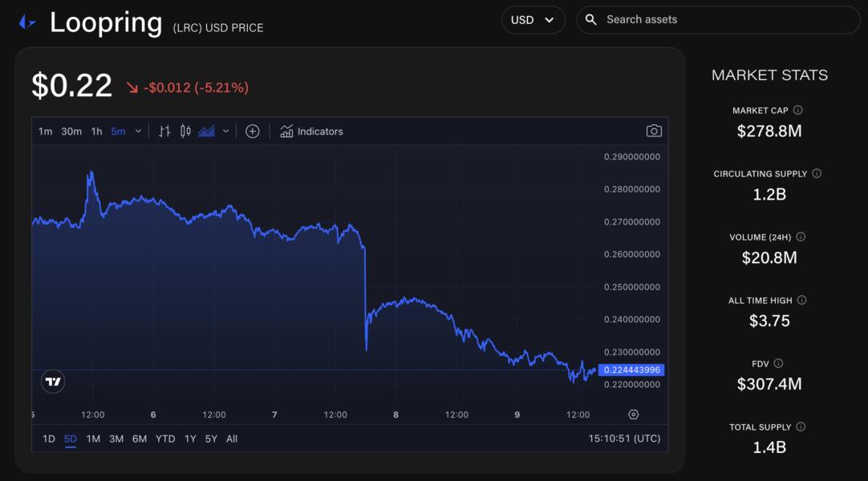
Task: Select the 1h interval
Action: 96,131
